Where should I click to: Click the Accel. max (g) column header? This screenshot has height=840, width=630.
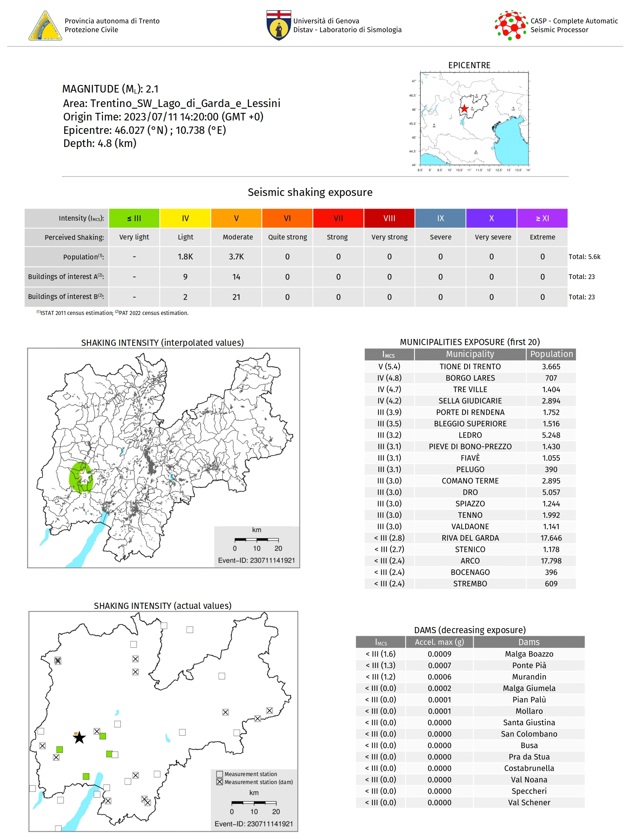pyautogui.click(x=439, y=642)
